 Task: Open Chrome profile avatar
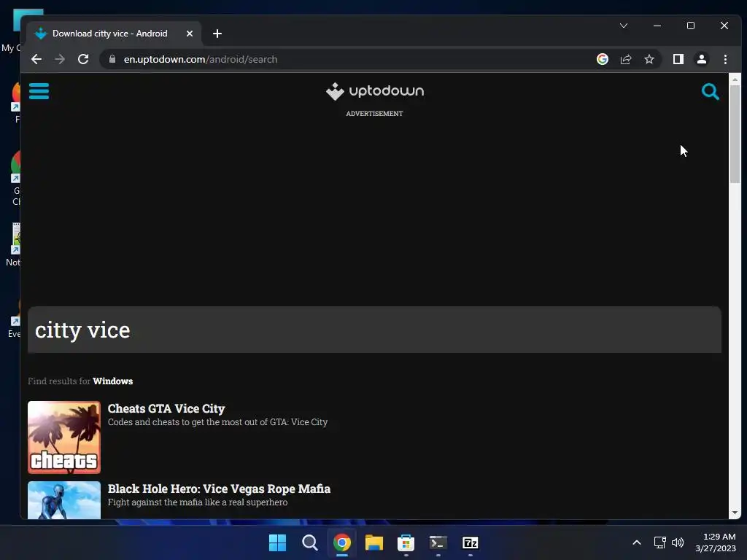[701, 59]
